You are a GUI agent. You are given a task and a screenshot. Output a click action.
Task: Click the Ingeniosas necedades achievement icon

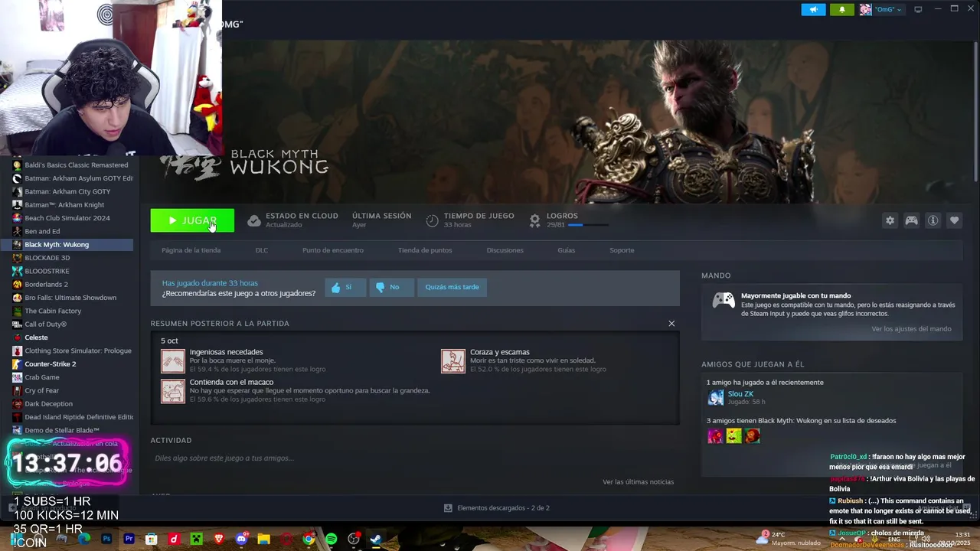(x=173, y=361)
